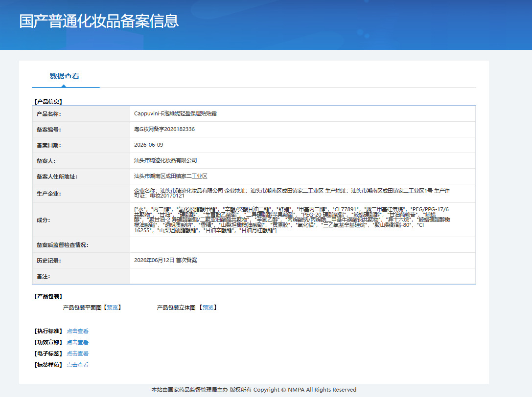532x397 pixels.
Task: Click the 【执行标准】 label
Action: click(48, 331)
